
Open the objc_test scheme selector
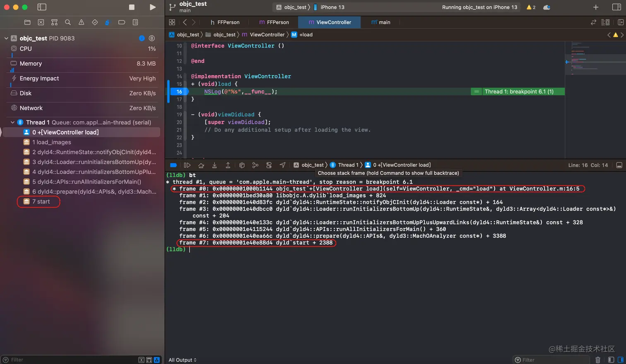(x=291, y=7)
